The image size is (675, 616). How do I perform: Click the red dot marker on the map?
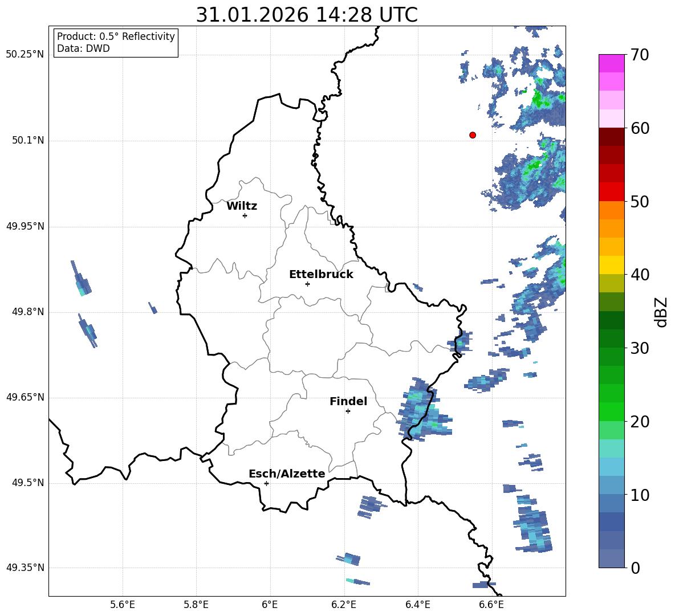(x=472, y=135)
